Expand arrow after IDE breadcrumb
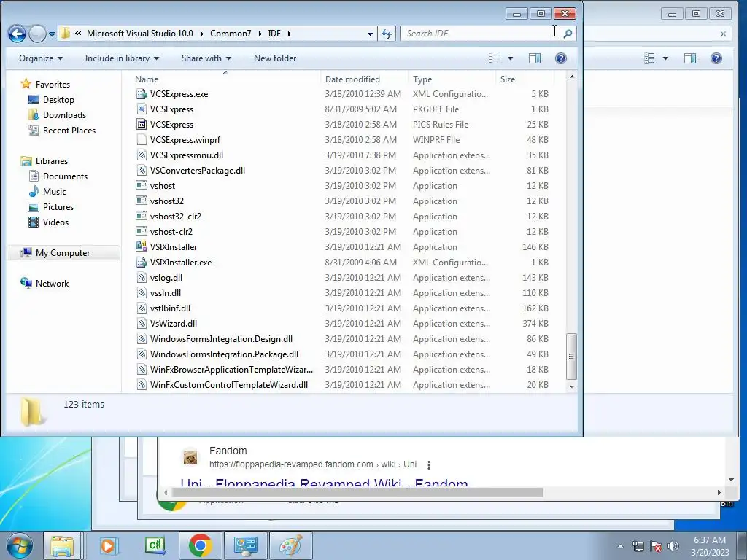Viewport: 747px width, 560px height. pos(289,34)
